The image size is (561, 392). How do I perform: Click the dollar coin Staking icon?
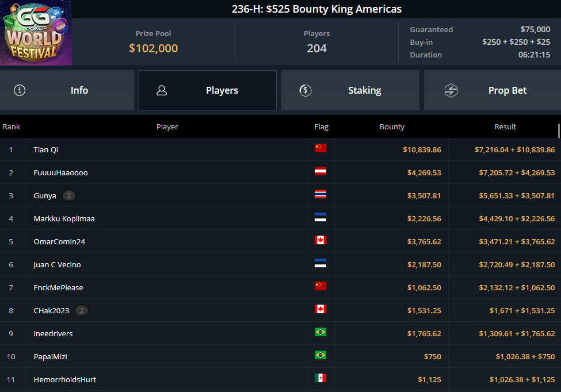click(x=305, y=90)
